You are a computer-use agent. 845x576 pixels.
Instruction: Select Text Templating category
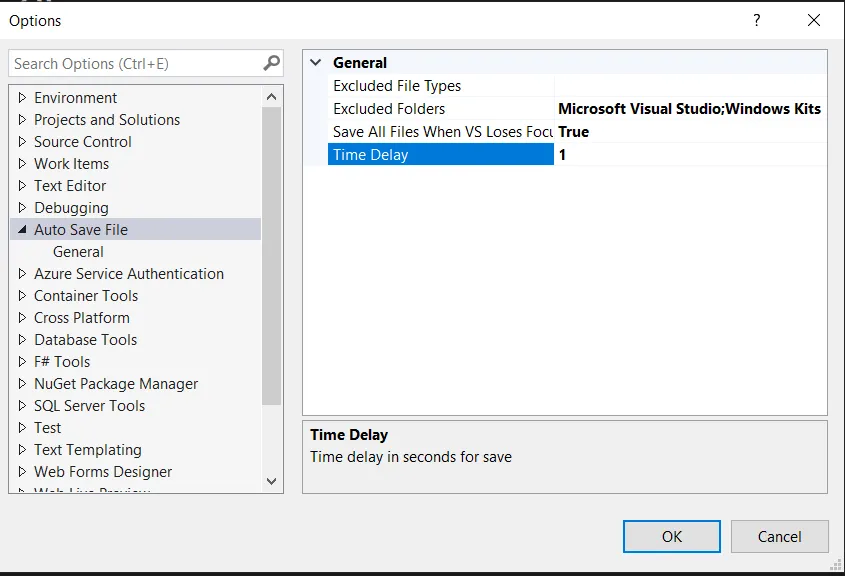pos(88,449)
